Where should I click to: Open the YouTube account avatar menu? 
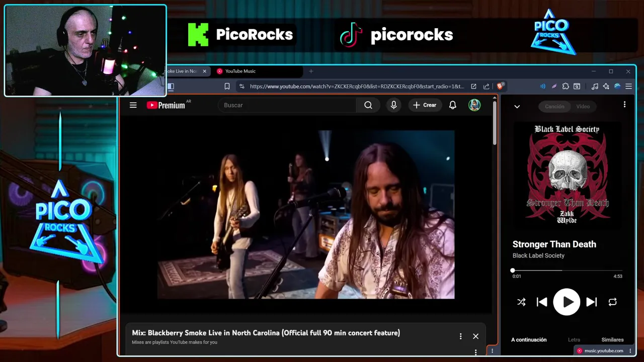pos(474,105)
